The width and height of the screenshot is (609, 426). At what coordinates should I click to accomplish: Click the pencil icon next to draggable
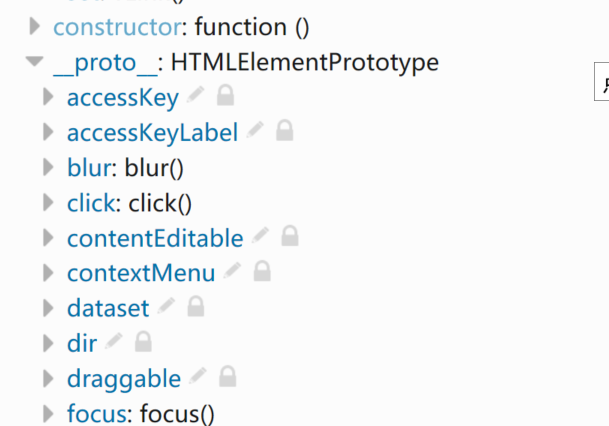coord(198,376)
